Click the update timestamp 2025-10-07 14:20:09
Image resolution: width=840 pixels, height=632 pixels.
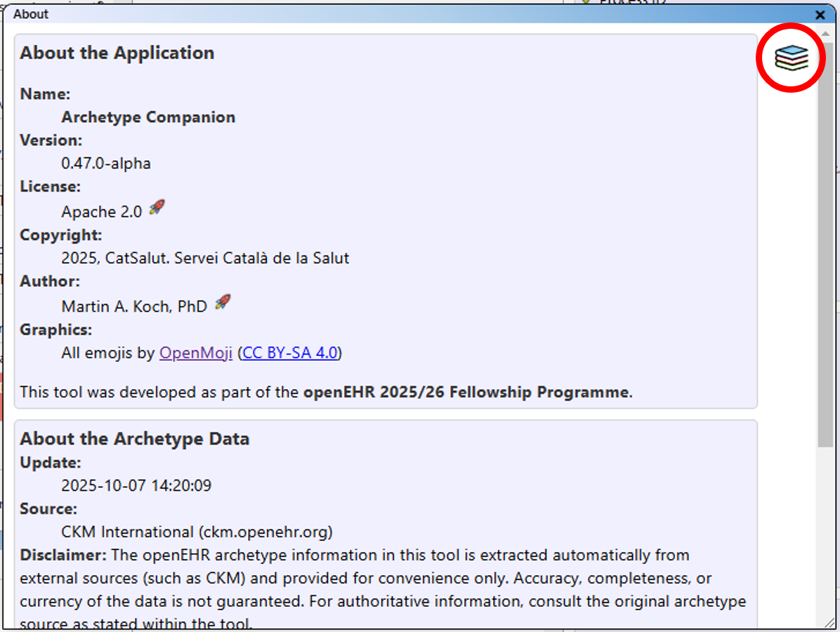click(x=136, y=485)
